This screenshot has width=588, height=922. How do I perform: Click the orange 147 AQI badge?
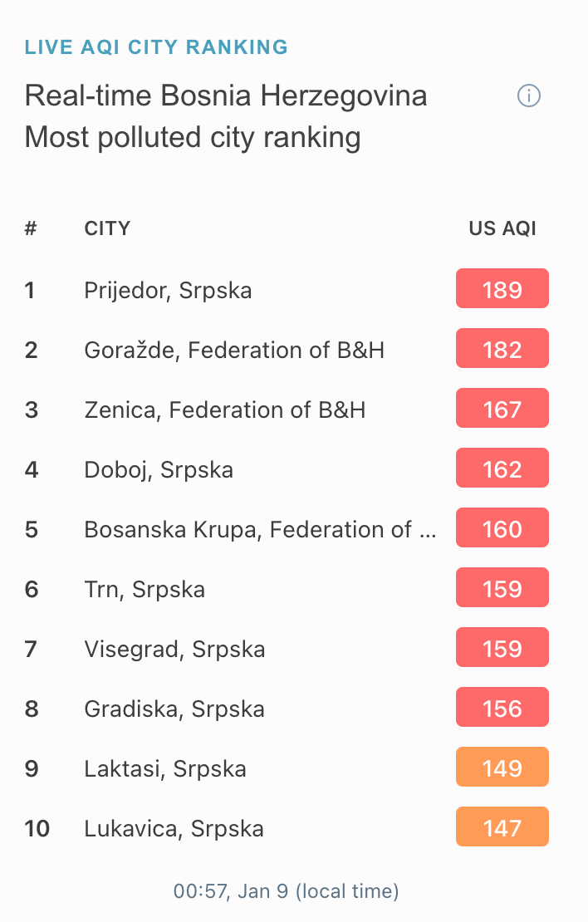pos(502,826)
